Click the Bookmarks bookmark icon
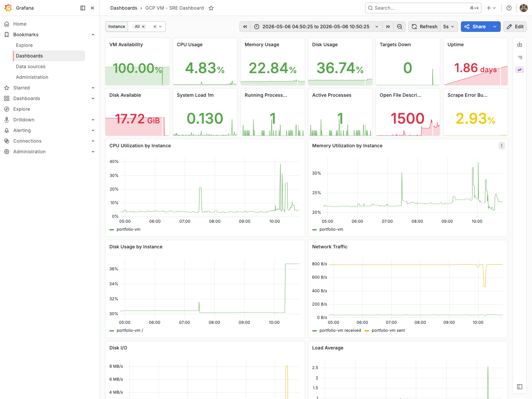 [7, 35]
